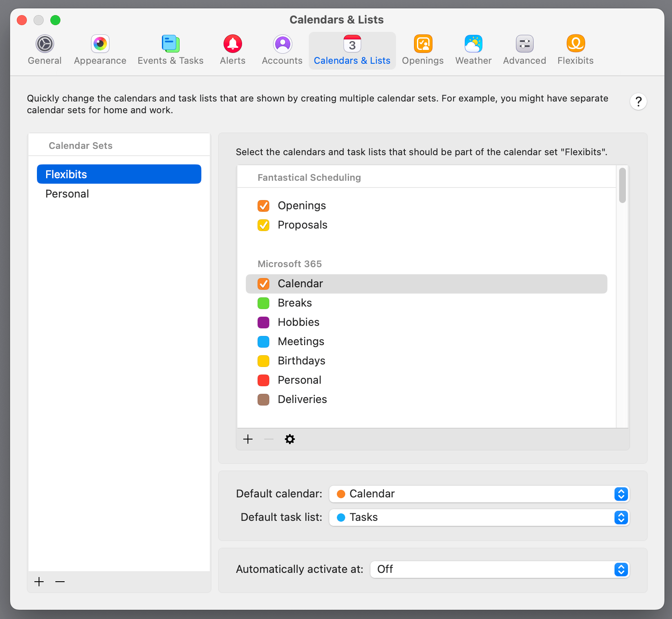Select the Flexibits calendar set

pyautogui.click(x=119, y=174)
